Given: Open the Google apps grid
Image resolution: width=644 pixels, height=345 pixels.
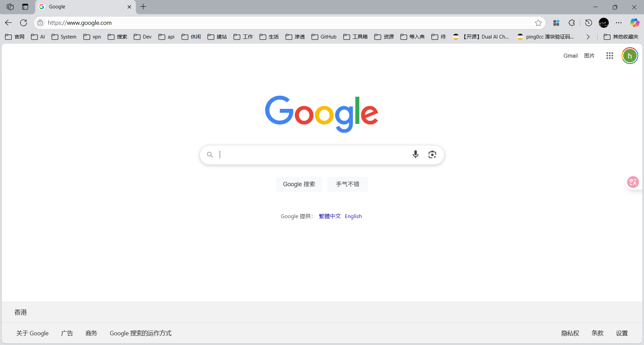Looking at the screenshot, I should click(610, 56).
